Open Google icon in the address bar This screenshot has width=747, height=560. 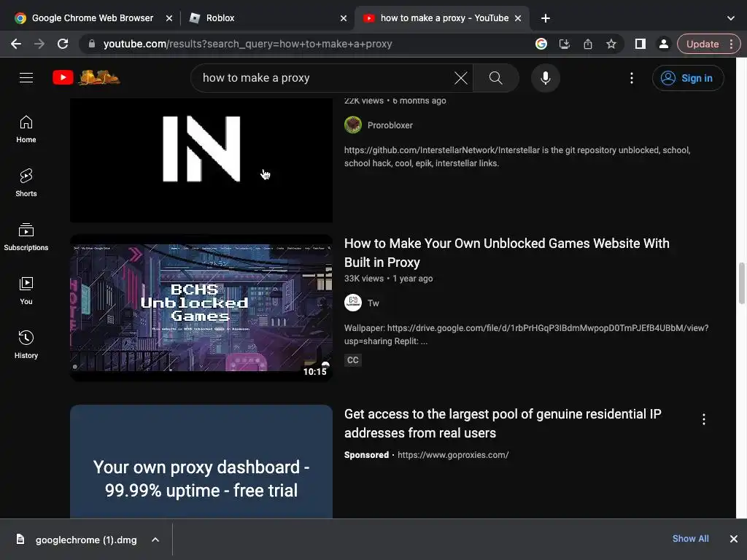(x=541, y=44)
